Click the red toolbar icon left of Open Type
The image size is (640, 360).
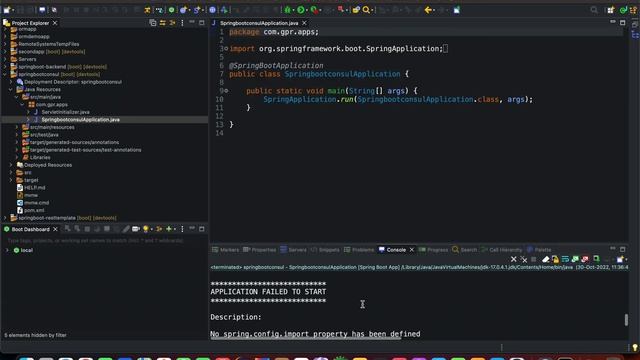click(340, 10)
